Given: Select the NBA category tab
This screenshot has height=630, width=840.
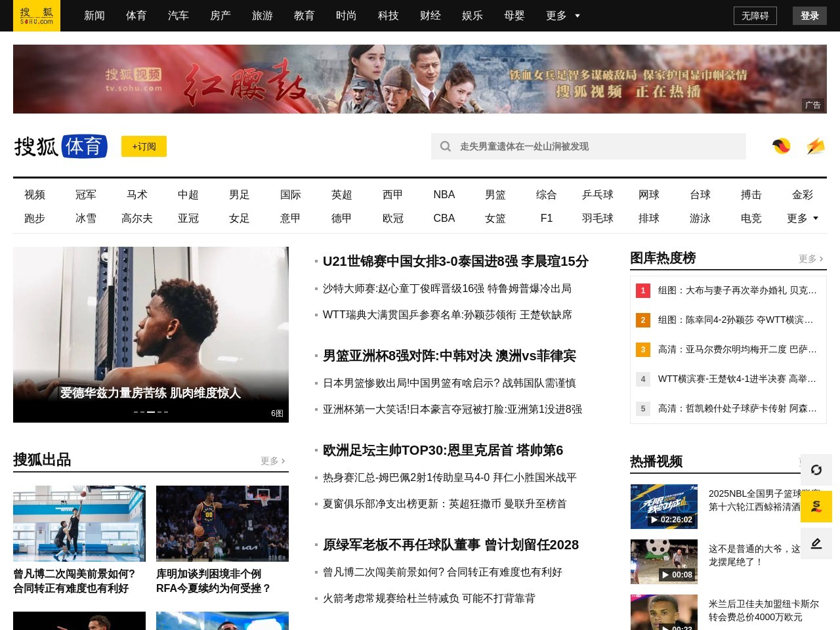Looking at the screenshot, I should pyautogui.click(x=444, y=194).
